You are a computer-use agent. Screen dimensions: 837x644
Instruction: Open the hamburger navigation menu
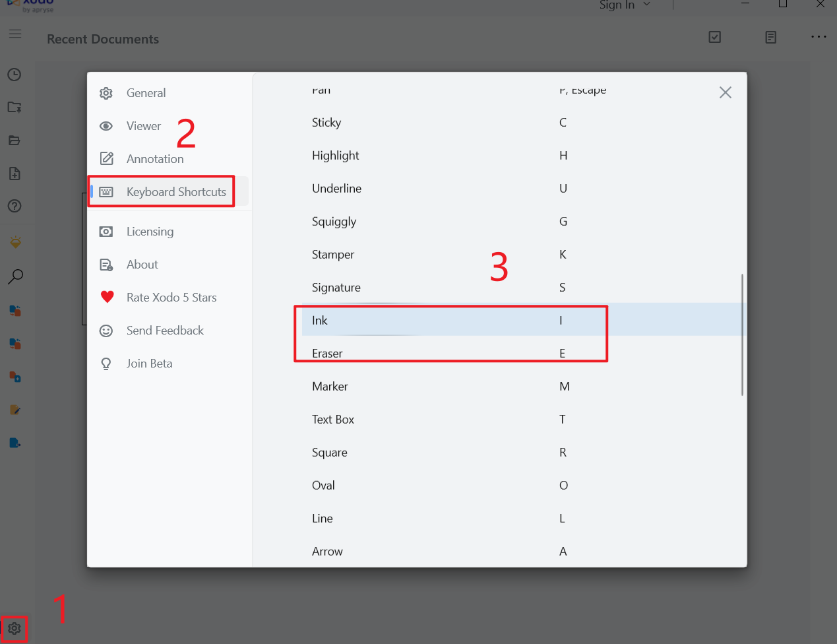point(15,34)
